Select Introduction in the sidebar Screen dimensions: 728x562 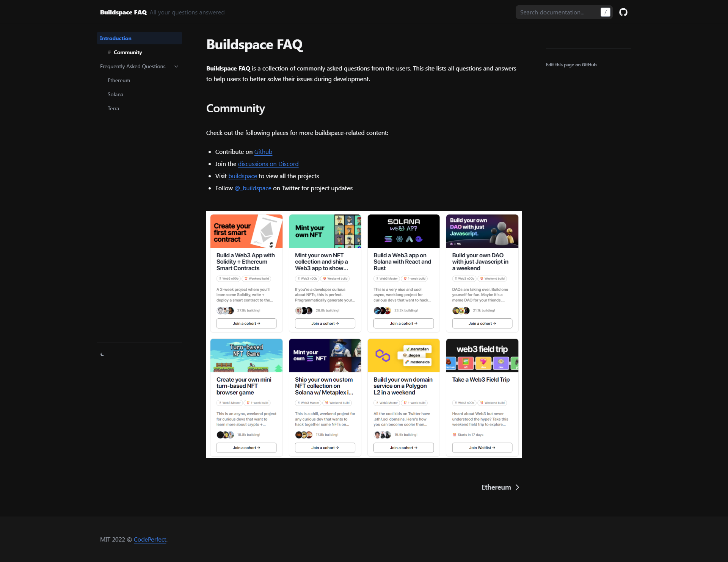click(x=116, y=38)
